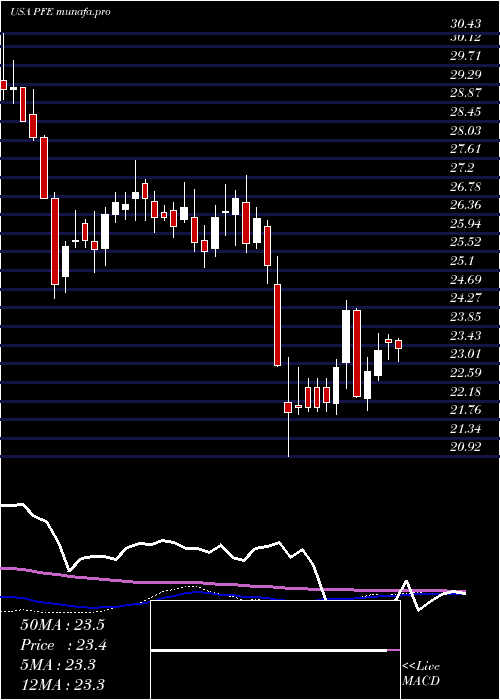
Task: Select the 29.71 price axis label
Action: tap(466, 56)
